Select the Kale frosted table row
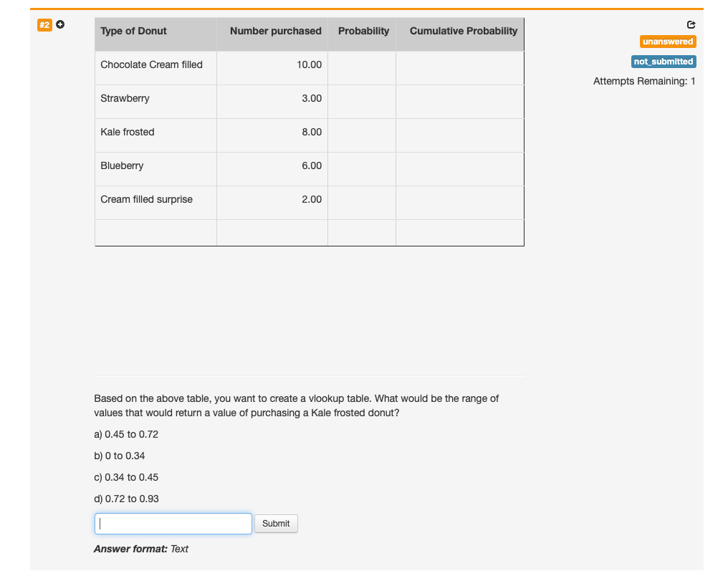The image size is (728, 581). 128,132
